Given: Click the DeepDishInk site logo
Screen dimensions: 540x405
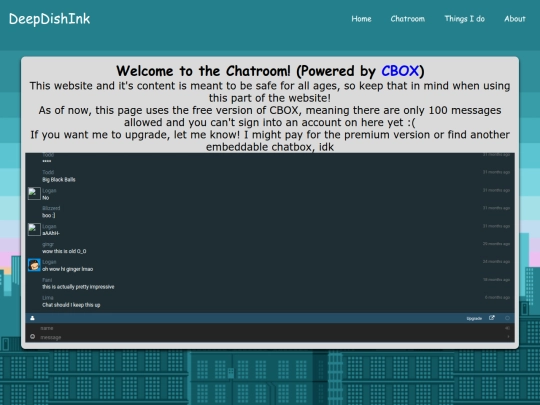Looking at the screenshot, I should click(x=49, y=19).
